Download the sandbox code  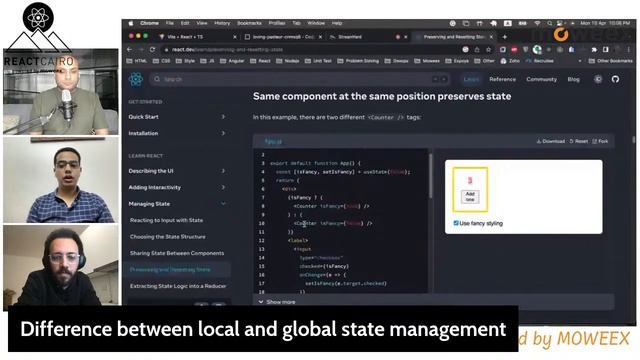pyautogui.click(x=551, y=141)
